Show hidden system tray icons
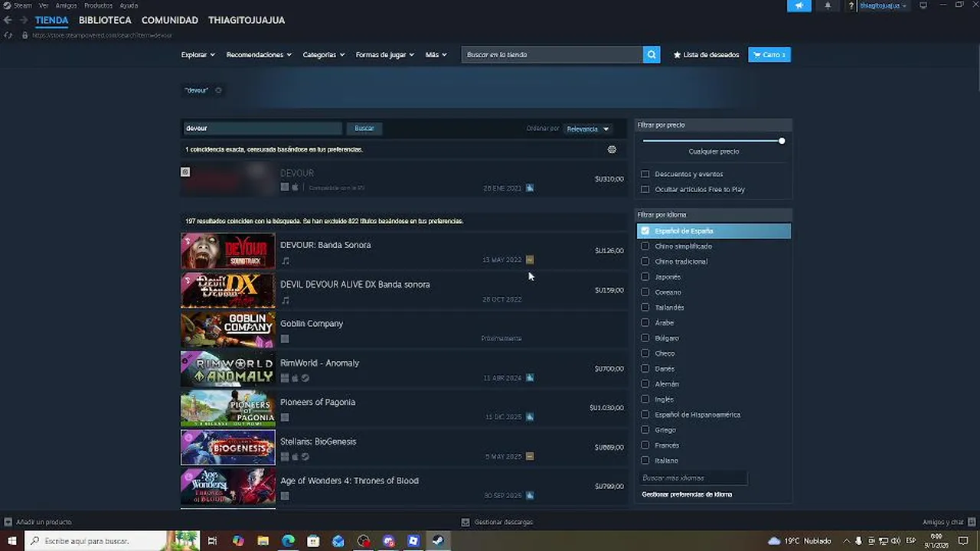980x551 pixels. [x=847, y=541]
